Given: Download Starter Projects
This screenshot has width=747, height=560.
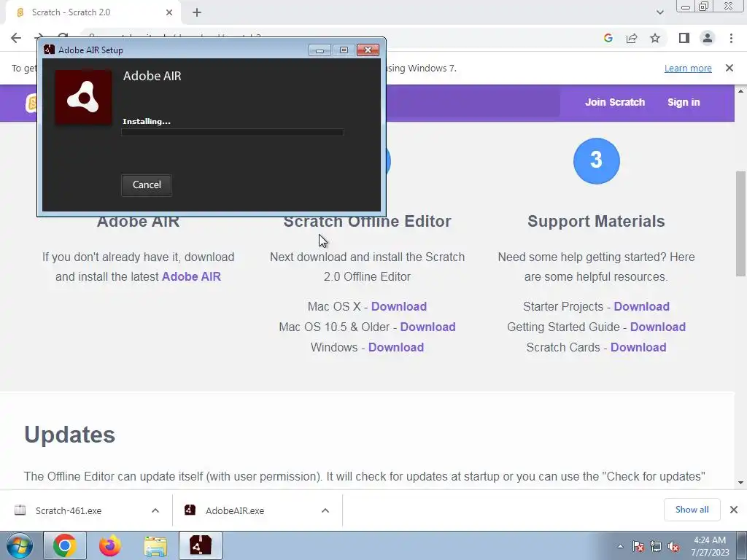Looking at the screenshot, I should (x=641, y=306).
